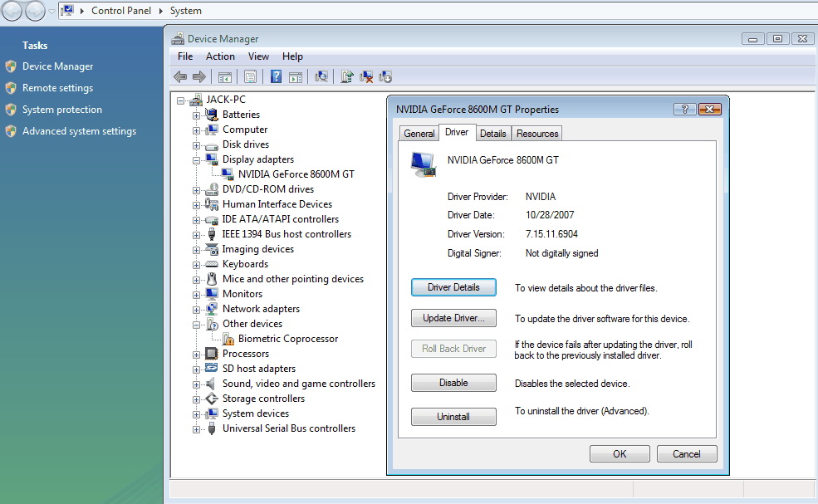Open the File menu

[185, 56]
